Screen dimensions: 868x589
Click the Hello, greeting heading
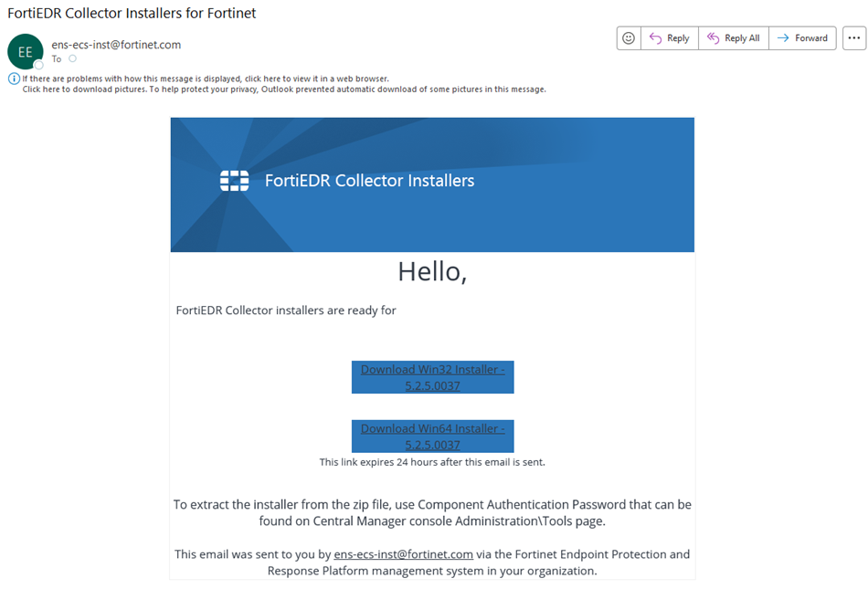(x=432, y=271)
